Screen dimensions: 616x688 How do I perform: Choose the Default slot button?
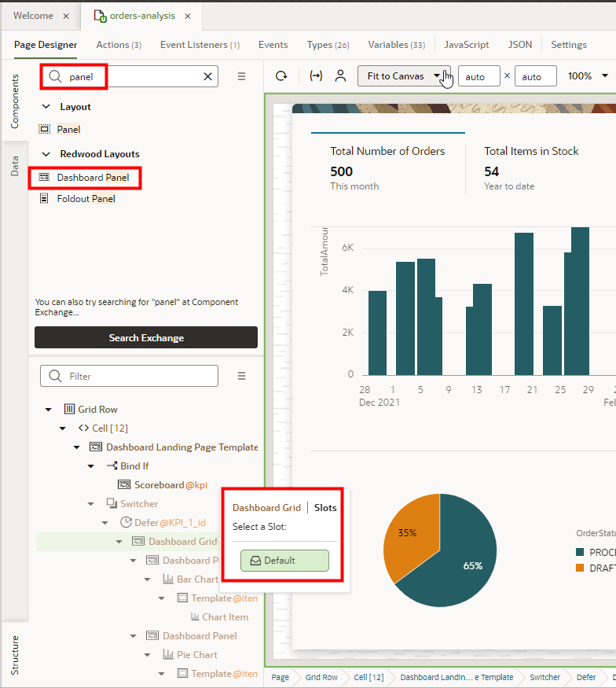tap(284, 561)
